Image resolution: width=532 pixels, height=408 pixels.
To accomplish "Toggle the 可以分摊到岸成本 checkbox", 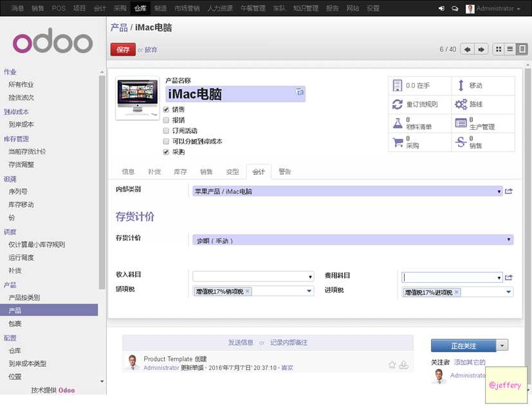I will click(x=166, y=141).
